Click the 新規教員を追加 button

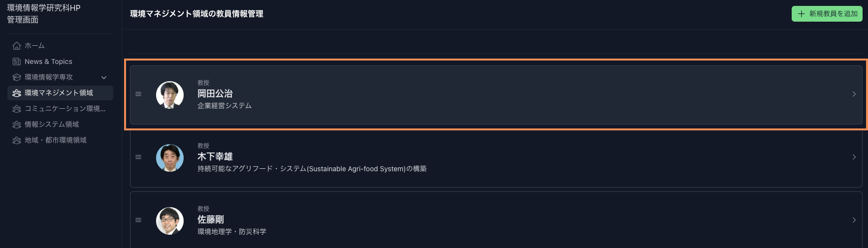827,14
